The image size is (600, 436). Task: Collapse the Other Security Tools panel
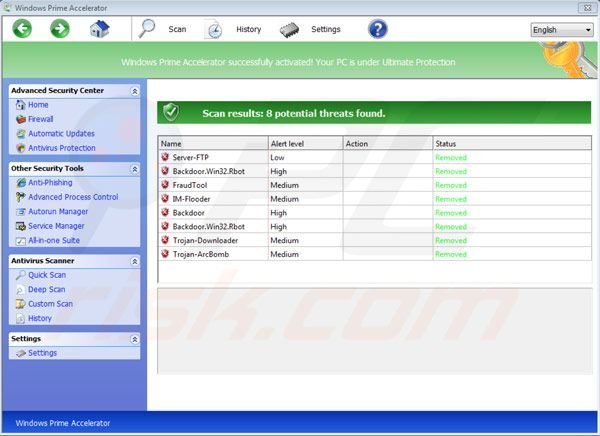pyautogui.click(x=135, y=169)
